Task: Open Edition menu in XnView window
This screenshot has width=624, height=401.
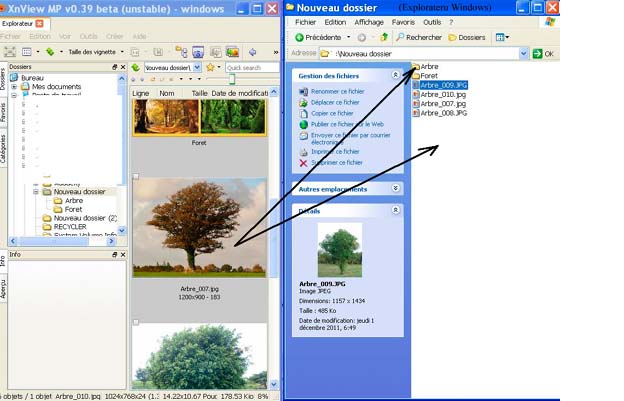Action: coord(40,36)
